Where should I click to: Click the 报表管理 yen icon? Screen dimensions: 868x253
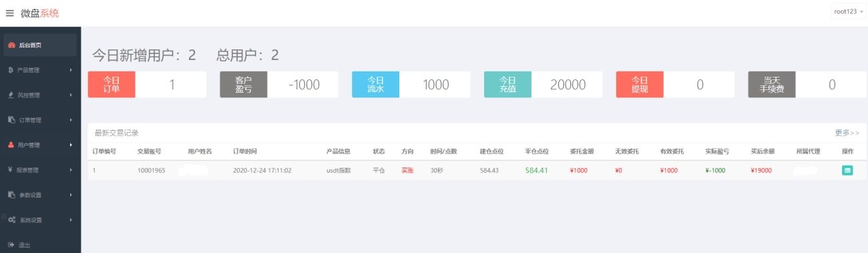[11, 170]
